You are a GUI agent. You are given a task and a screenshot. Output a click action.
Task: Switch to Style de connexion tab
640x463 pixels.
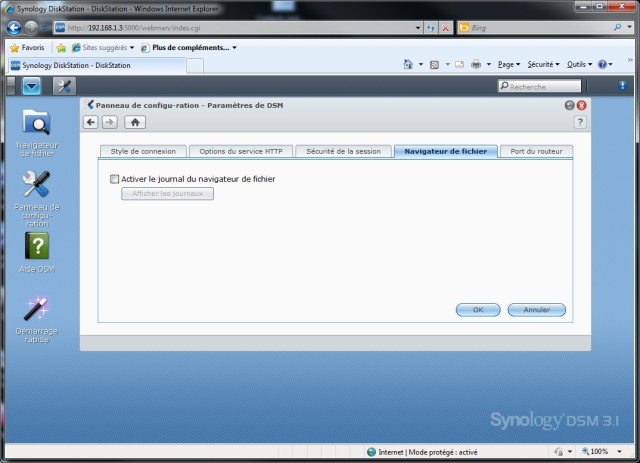click(x=143, y=151)
